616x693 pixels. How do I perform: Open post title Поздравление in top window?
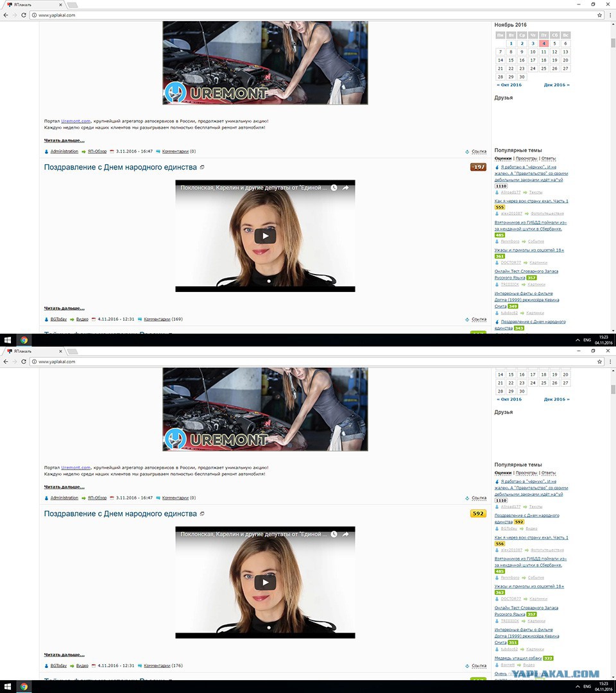[x=120, y=167]
